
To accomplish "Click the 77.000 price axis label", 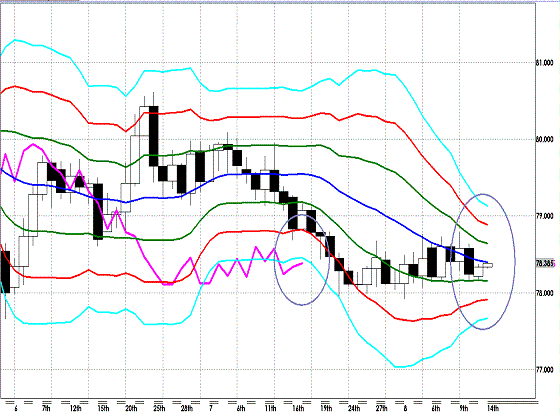I will [x=545, y=370].
